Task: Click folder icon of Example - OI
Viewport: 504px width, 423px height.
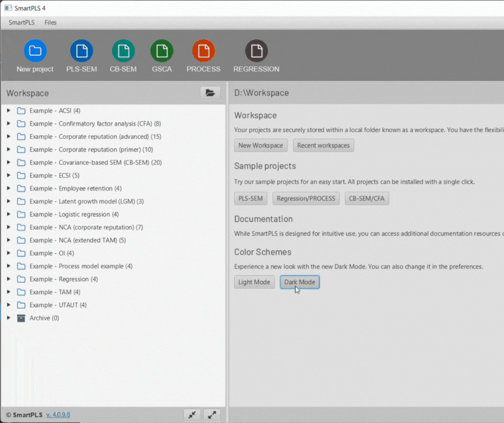Action: pyautogui.click(x=21, y=253)
